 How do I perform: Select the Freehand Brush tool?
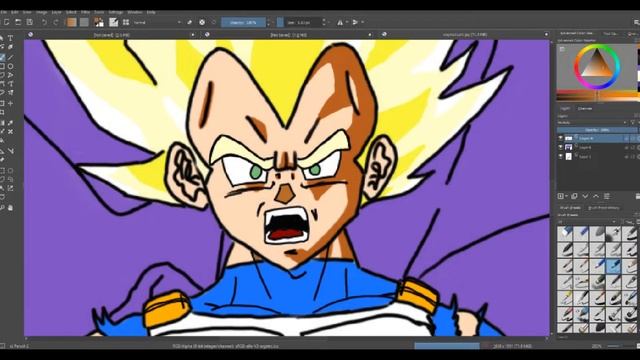coord(2,57)
